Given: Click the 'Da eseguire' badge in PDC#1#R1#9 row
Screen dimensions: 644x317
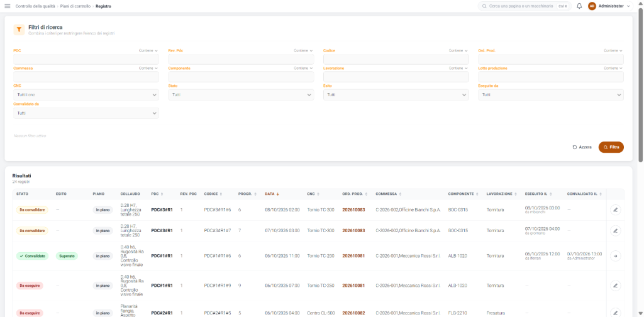Looking at the screenshot, I should point(30,285).
